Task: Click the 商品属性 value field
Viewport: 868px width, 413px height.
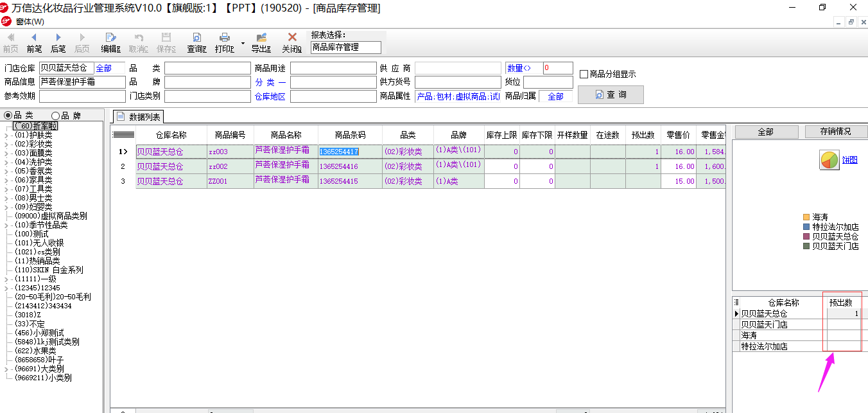Action: (x=458, y=96)
